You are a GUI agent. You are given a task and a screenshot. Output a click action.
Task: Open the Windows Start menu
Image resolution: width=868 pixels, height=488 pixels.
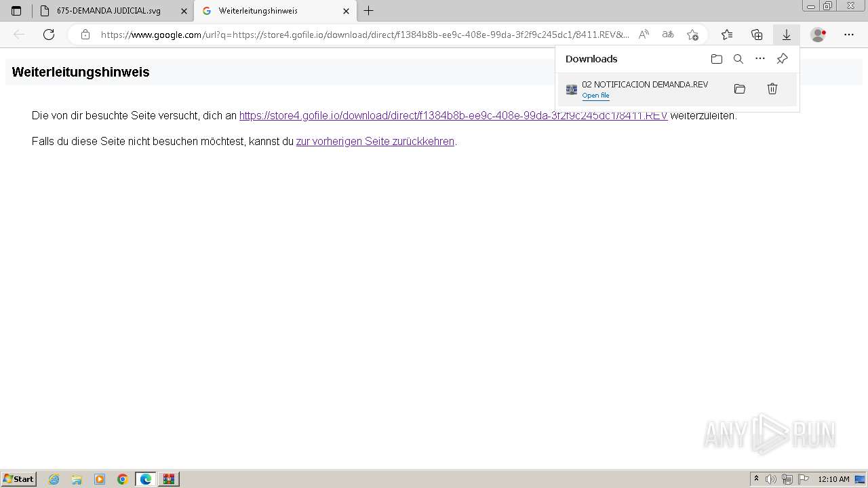click(x=18, y=479)
